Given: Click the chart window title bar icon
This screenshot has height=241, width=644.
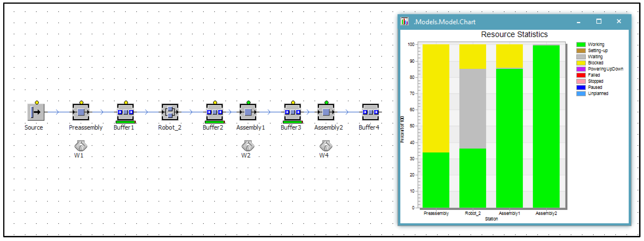Looking at the screenshot, I should click(x=404, y=22).
